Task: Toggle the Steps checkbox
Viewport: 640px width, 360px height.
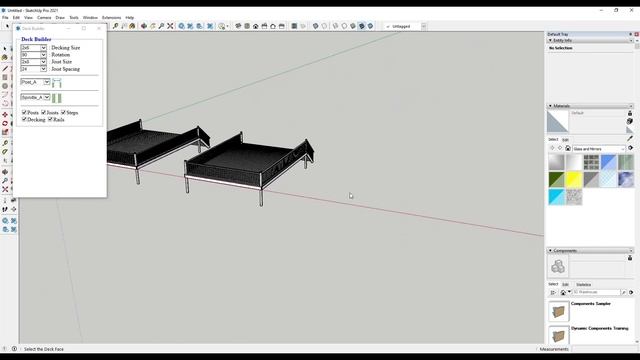Action: (63, 112)
